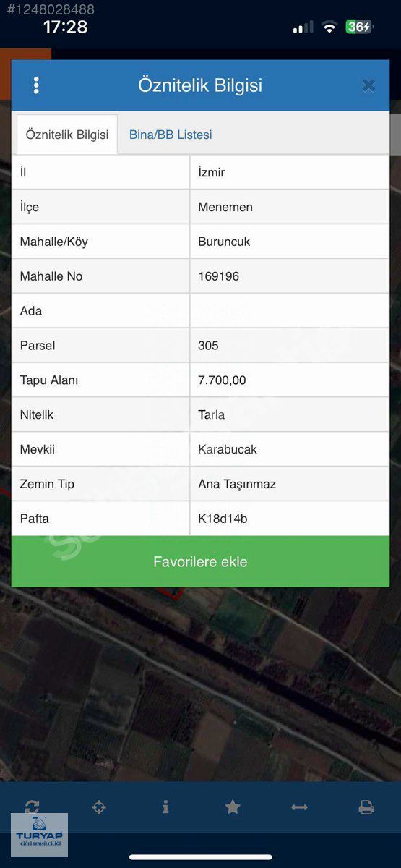Tap the battery indicator in status bar
This screenshot has height=868, width=401.
click(x=359, y=27)
